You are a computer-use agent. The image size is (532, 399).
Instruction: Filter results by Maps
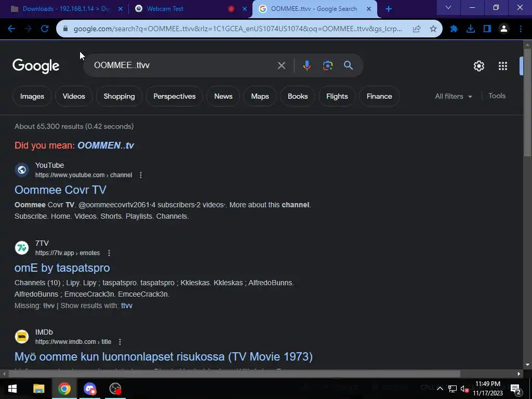(x=260, y=96)
